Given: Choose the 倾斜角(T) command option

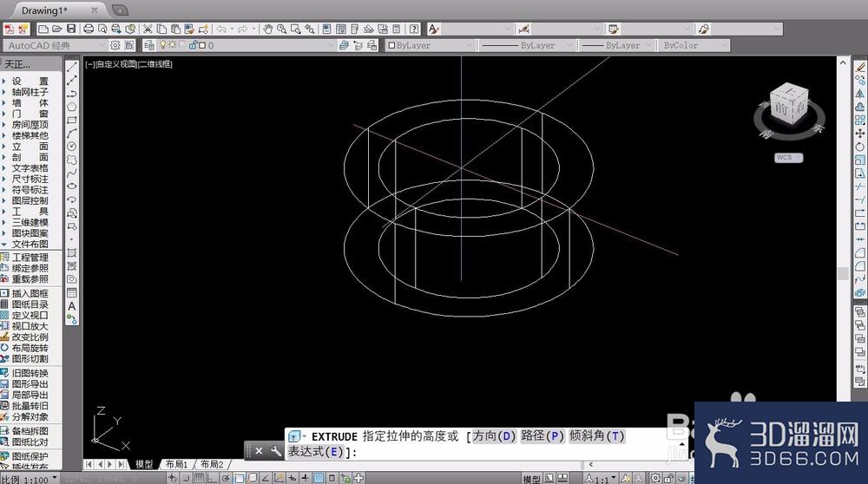Looking at the screenshot, I should click(597, 436).
